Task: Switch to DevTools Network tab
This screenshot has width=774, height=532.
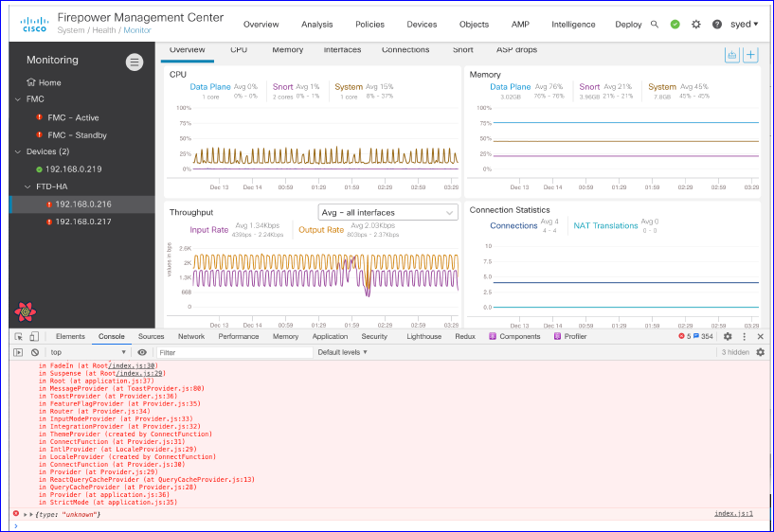Action: (191, 336)
